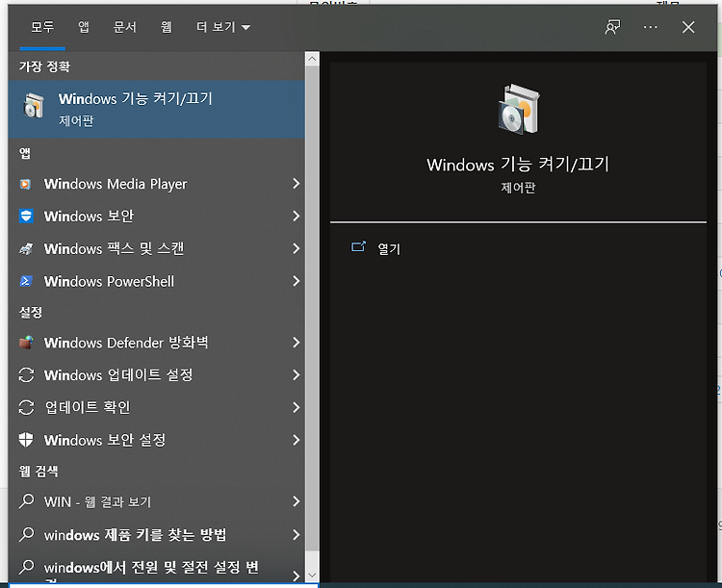722x588 pixels.
Task: Click the 열기 open icon in preview pane
Action: [x=358, y=246]
